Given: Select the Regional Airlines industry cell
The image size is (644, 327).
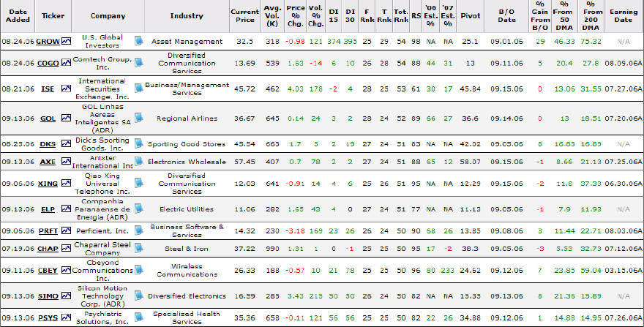Looking at the screenshot, I should (x=187, y=119).
